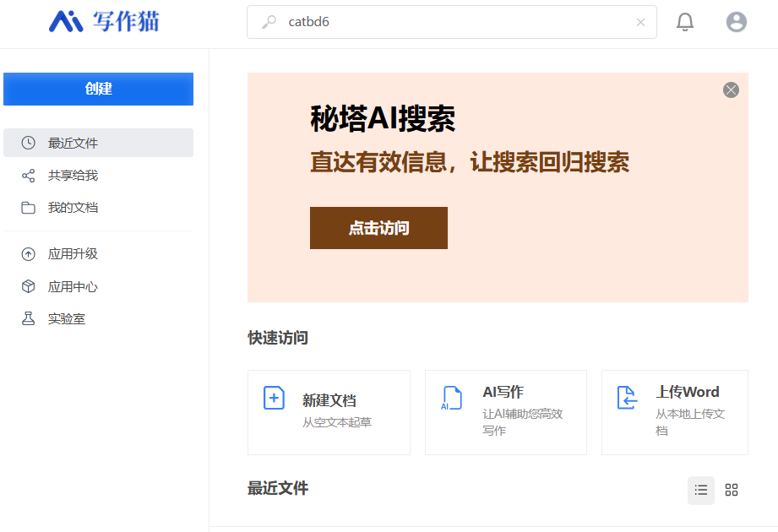Close the 秘塔AI搜索 banner
The height and width of the screenshot is (532, 778).
[731, 90]
